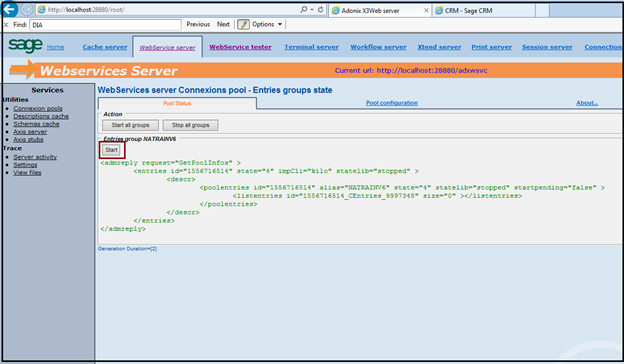The width and height of the screenshot is (624, 364).
Task: Click Previous in the Find bar
Action: [x=198, y=24]
